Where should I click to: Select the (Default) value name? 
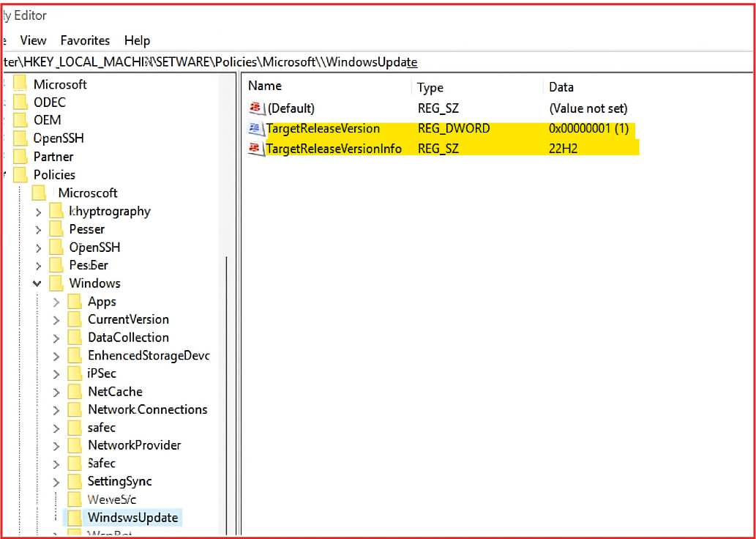coord(291,108)
